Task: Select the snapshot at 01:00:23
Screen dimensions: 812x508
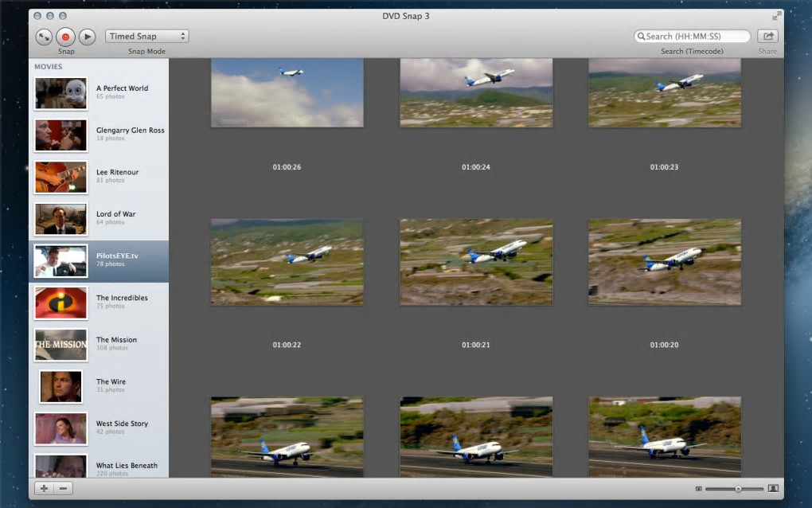Action: tap(665, 92)
